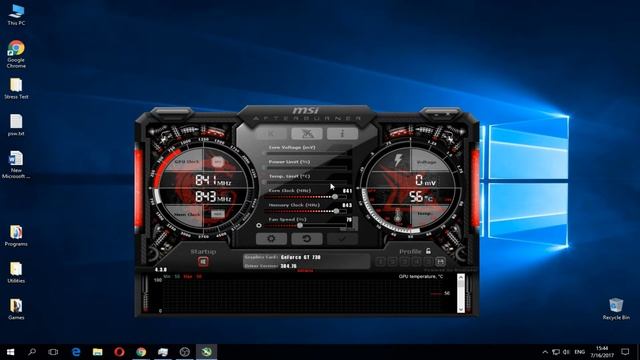Reset clocks with the circular arrow button
This screenshot has width=640, height=360.
pyautogui.click(x=307, y=239)
